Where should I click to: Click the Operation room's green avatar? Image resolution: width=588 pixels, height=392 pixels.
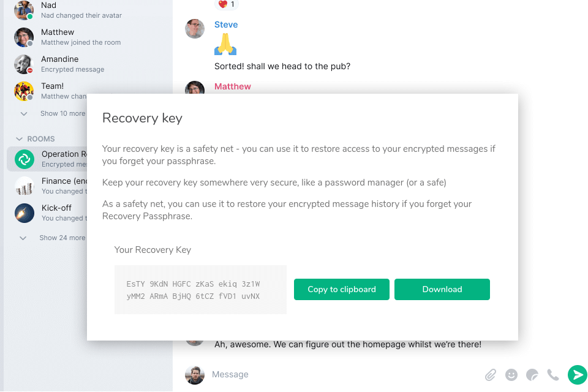[x=23, y=159]
